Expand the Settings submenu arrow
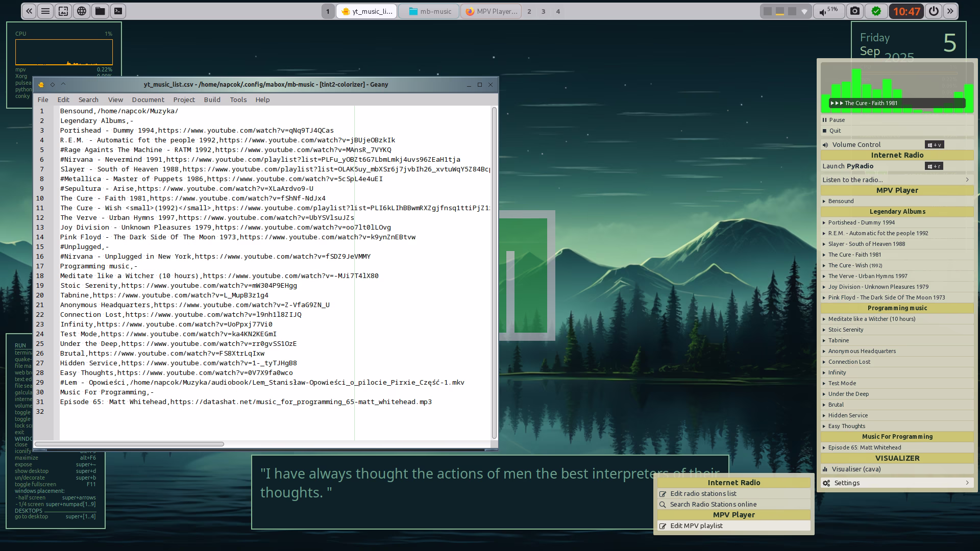The width and height of the screenshot is (980, 551). point(967,483)
